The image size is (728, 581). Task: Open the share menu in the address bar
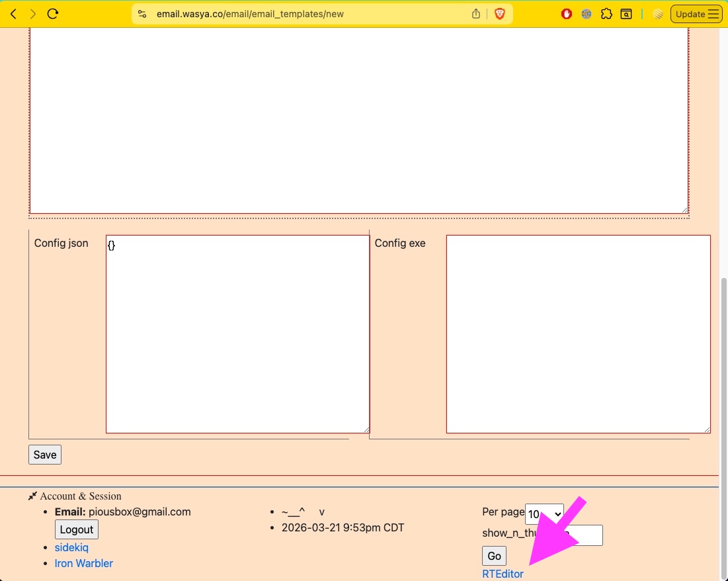click(475, 13)
